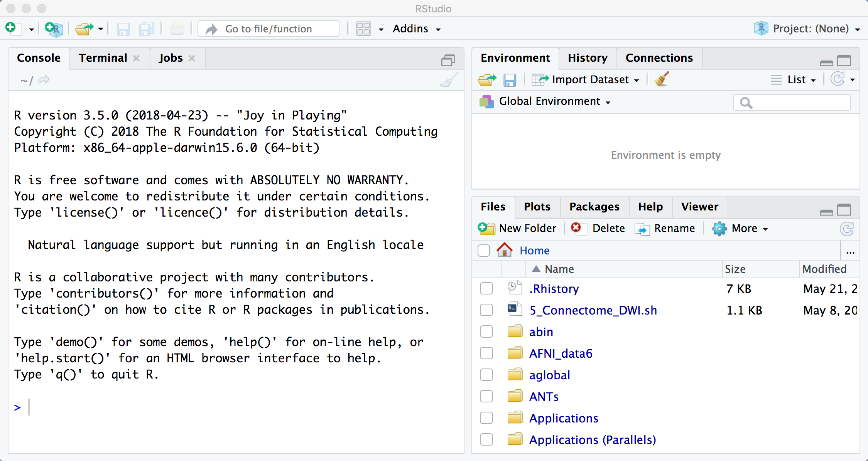Screen dimensions: 868x461
Task: Click the New Folder button
Action: (x=517, y=229)
